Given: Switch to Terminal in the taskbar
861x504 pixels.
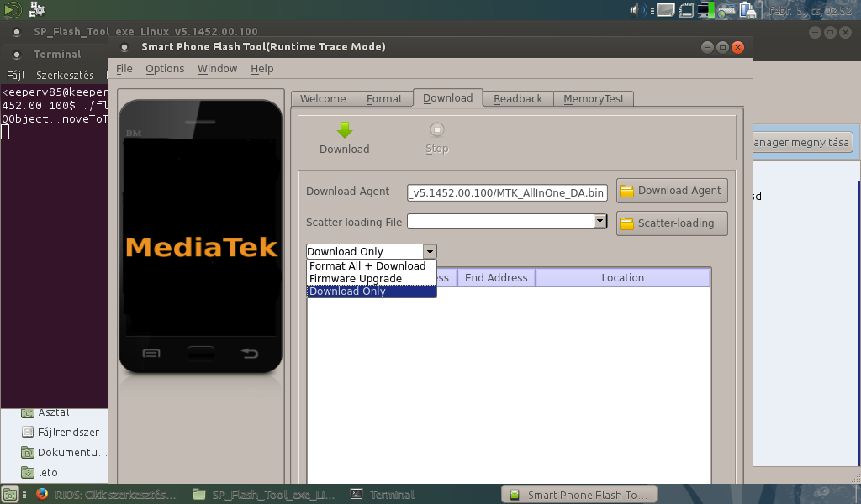Looking at the screenshot, I should click(x=383, y=495).
